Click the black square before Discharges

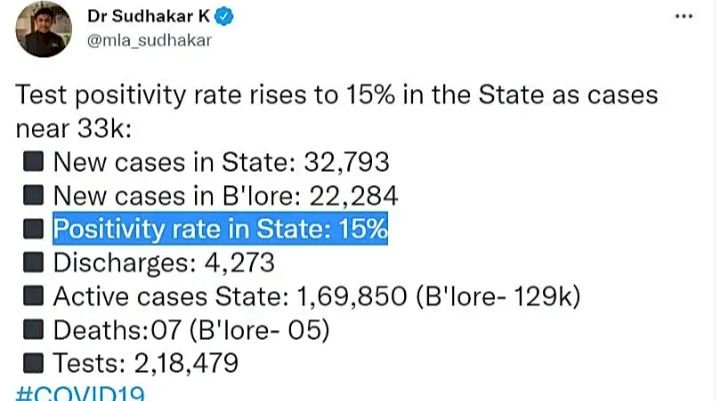pos(34,263)
